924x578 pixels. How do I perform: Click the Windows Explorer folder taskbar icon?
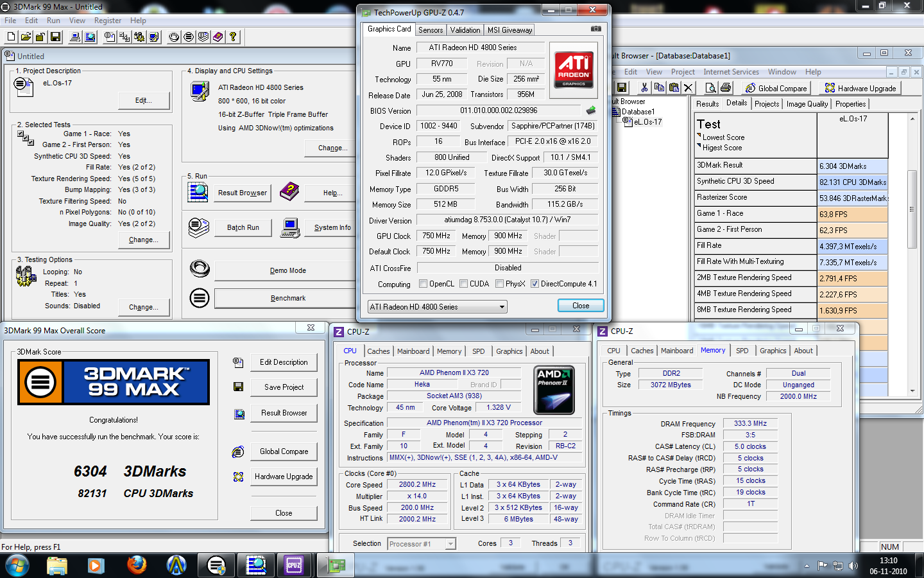[56, 565]
